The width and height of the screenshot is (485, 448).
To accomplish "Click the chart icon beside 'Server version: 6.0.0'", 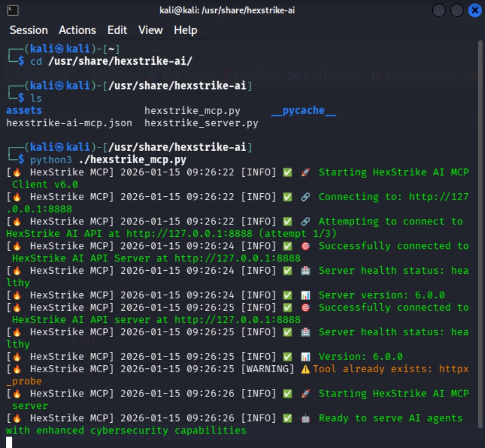I will coord(306,295).
